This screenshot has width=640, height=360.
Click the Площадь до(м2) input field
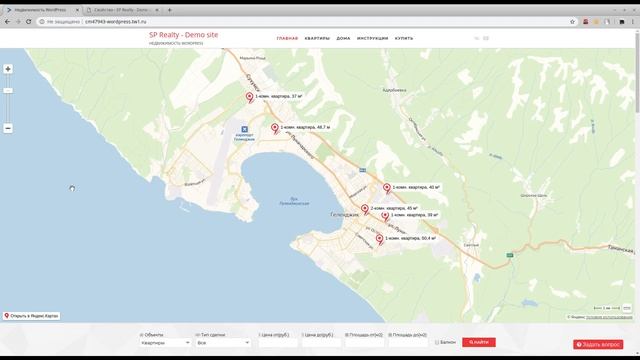pos(408,343)
